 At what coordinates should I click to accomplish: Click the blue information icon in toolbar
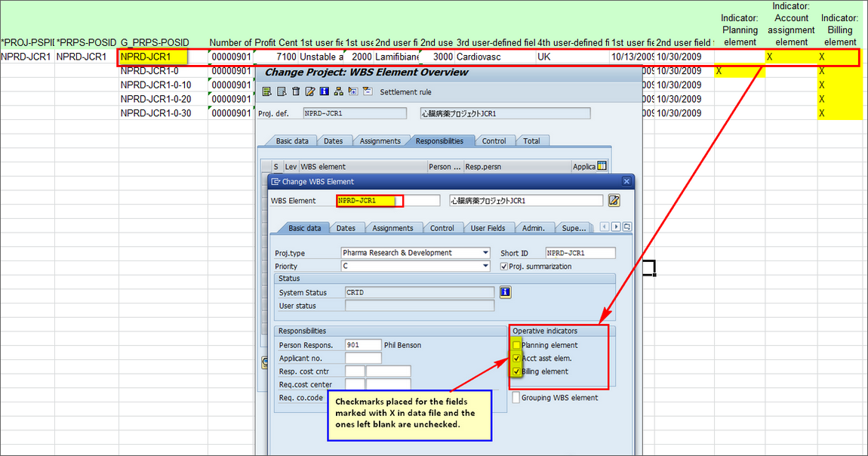coord(324,92)
